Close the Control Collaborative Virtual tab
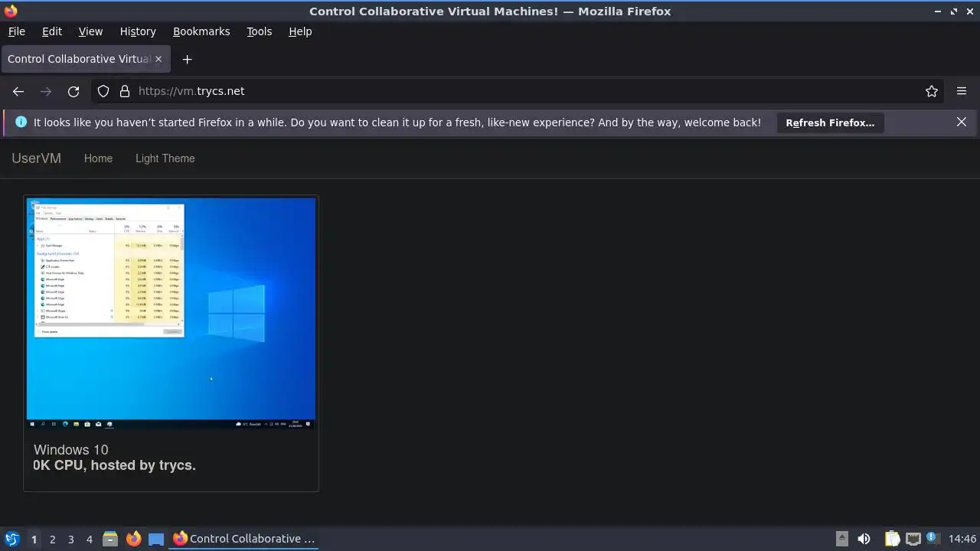The image size is (980, 551). [x=158, y=59]
